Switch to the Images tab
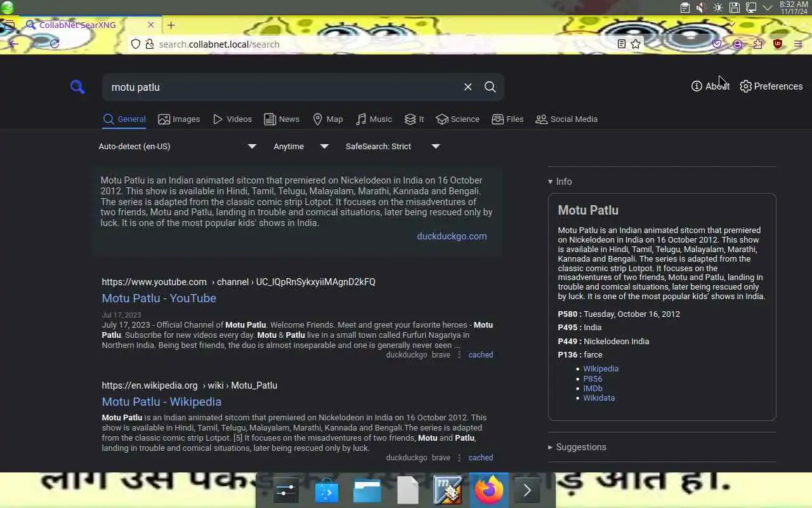812x508 pixels. (179, 119)
